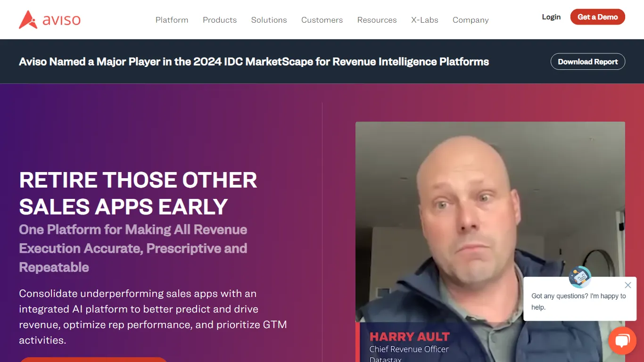This screenshot has width=644, height=362.
Task: Open the chat launcher bubble icon
Action: [x=622, y=340]
